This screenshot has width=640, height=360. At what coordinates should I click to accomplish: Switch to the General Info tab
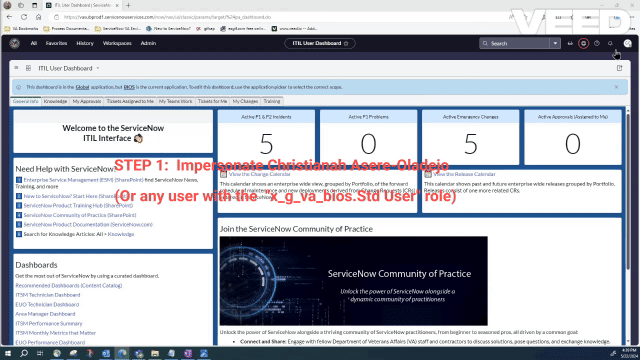tap(26, 101)
